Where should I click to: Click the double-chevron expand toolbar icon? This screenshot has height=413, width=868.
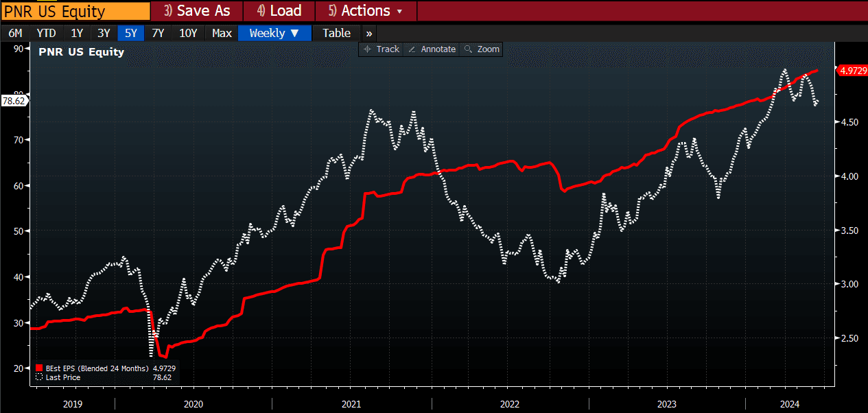[x=369, y=33]
